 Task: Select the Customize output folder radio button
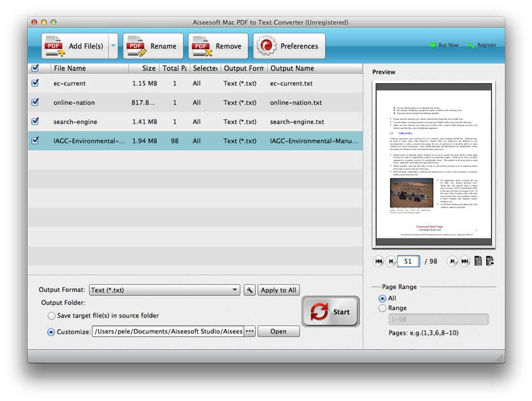(x=51, y=332)
